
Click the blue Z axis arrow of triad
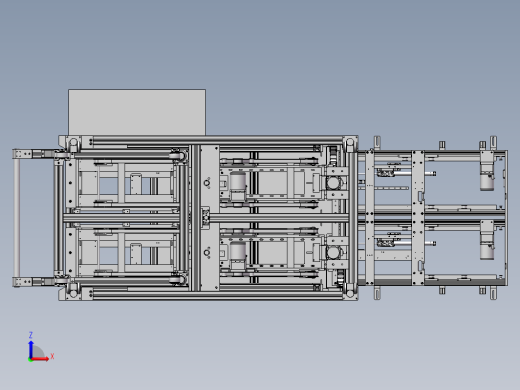31,349
